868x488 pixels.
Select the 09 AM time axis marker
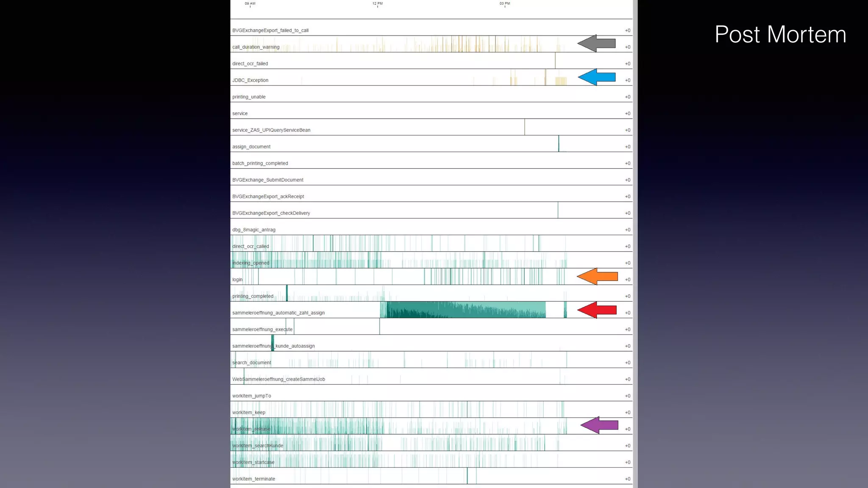click(x=250, y=4)
